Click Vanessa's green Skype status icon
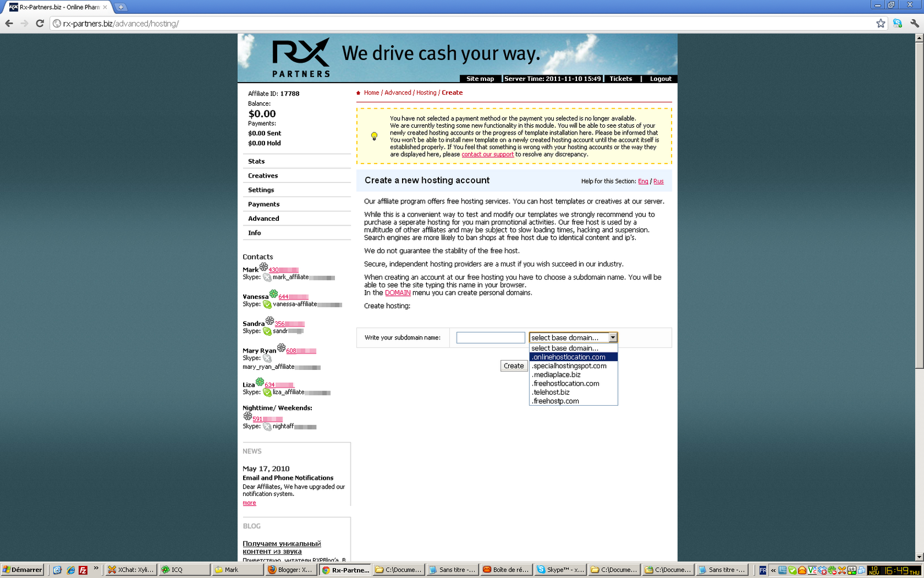This screenshot has height=578, width=924. [267, 305]
